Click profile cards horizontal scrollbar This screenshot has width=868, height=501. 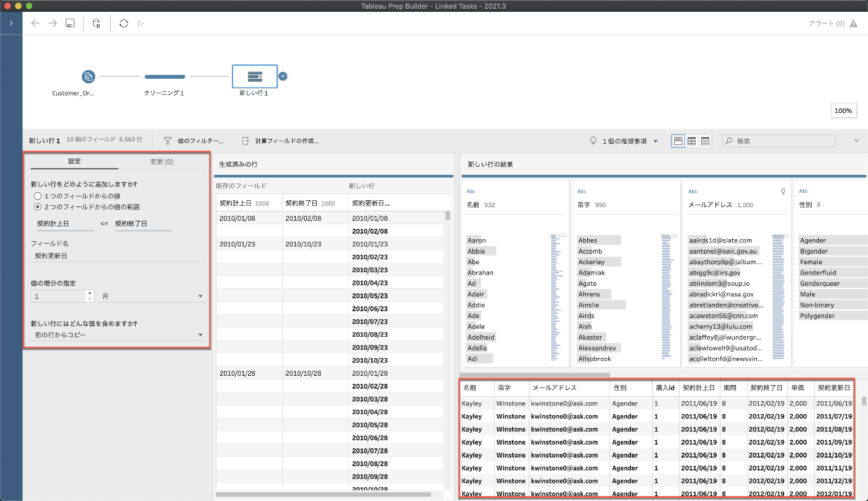tap(536, 375)
